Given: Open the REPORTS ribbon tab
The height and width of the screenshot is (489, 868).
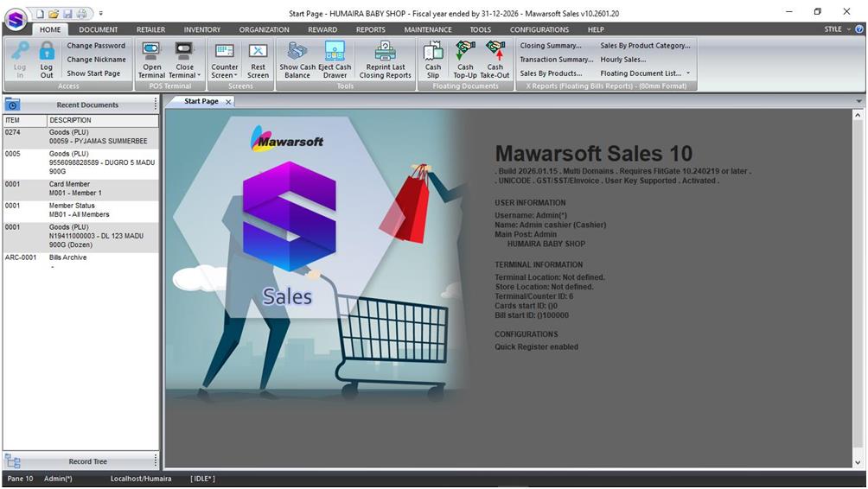Looking at the screenshot, I should (371, 29).
